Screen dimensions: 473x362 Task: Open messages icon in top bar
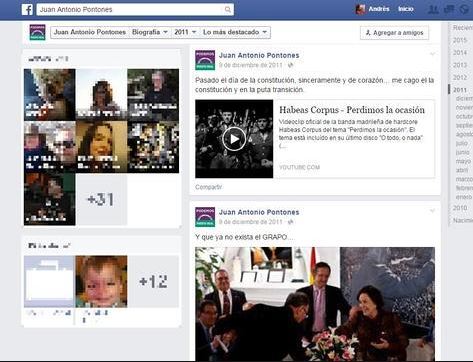[x=449, y=9]
